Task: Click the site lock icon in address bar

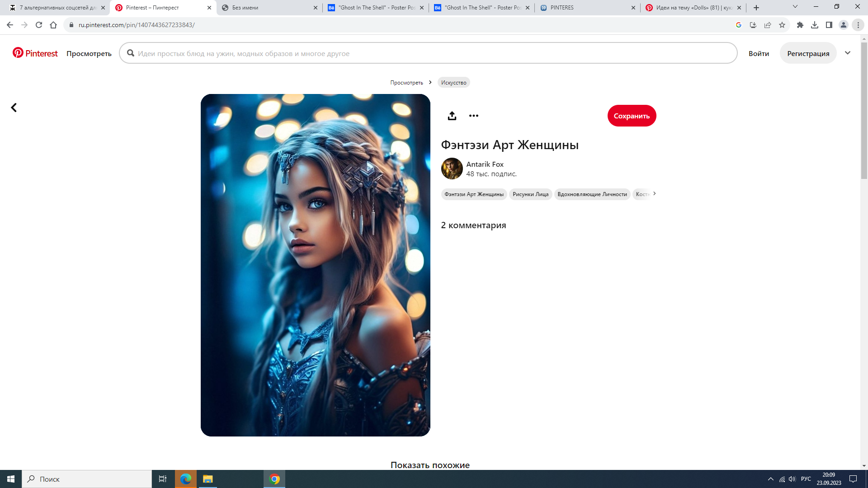Action: coord(71,25)
